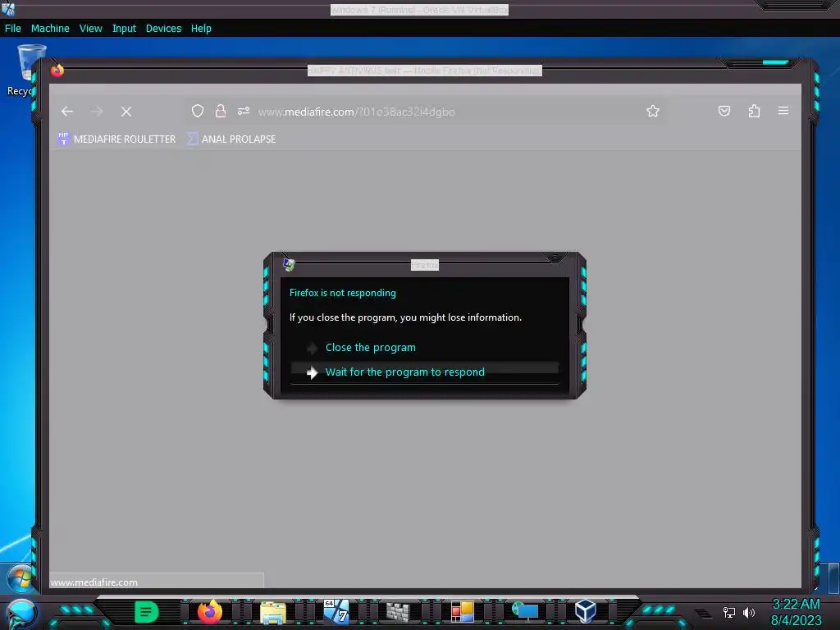
Task: Open File Explorer from taskbar
Action: [x=272, y=612]
